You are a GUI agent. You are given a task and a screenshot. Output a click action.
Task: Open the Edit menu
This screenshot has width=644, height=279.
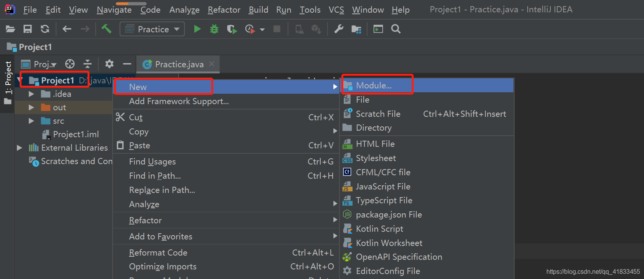click(x=53, y=10)
